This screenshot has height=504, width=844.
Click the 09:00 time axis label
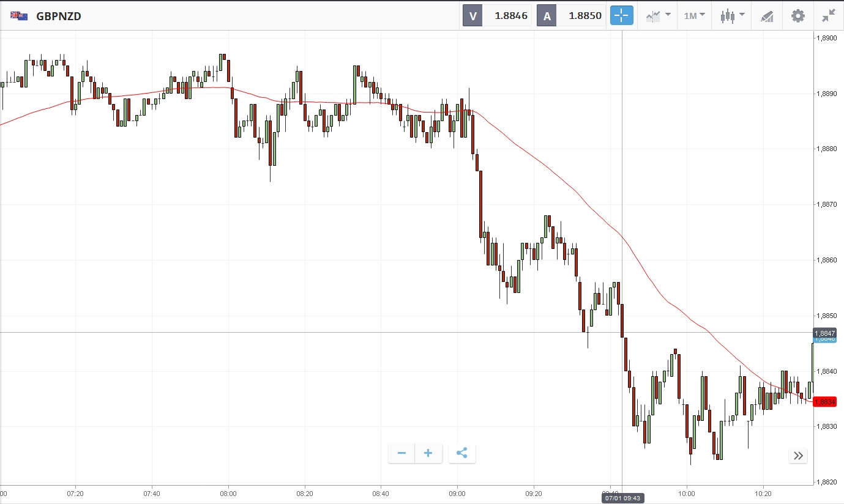tap(457, 492)
